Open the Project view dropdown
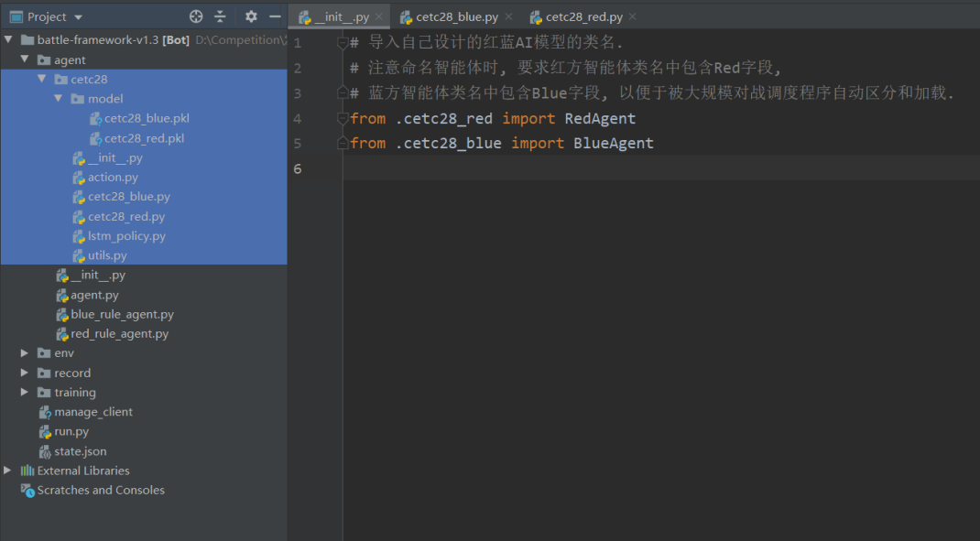 click(78, 17)
